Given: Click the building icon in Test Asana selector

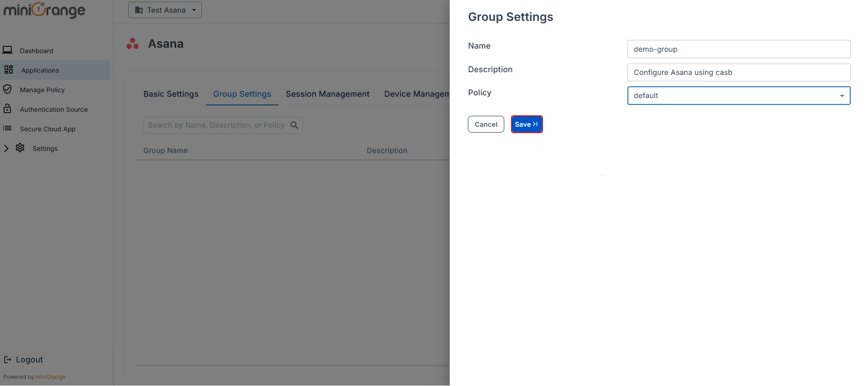Looking at the screenshot, I should point(139,10).
